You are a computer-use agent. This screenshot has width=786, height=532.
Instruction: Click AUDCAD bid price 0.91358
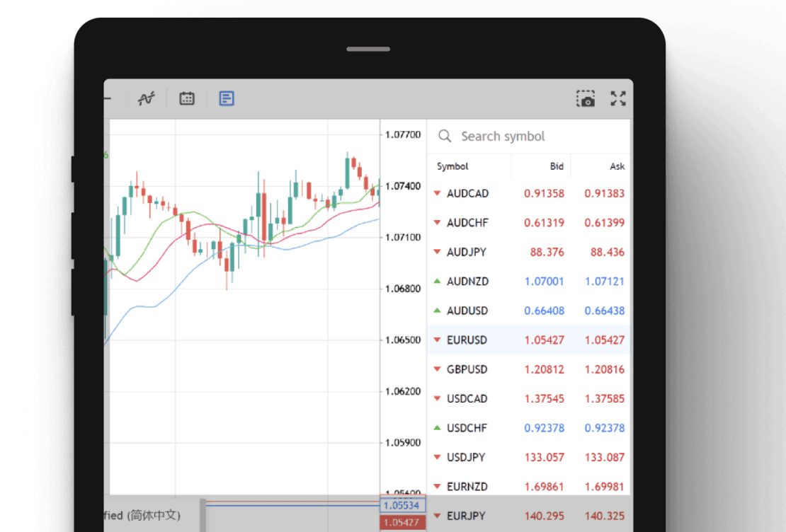coord(544,193)
